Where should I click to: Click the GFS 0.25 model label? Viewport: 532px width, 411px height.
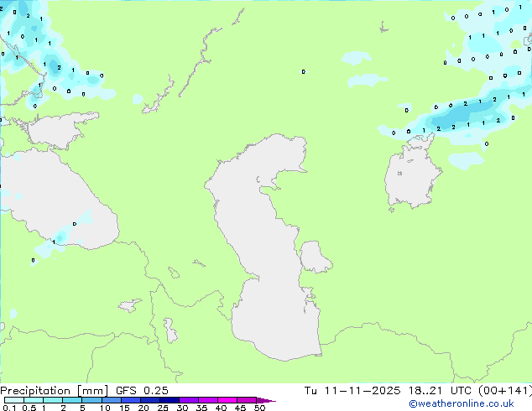[x=142, y=391]
